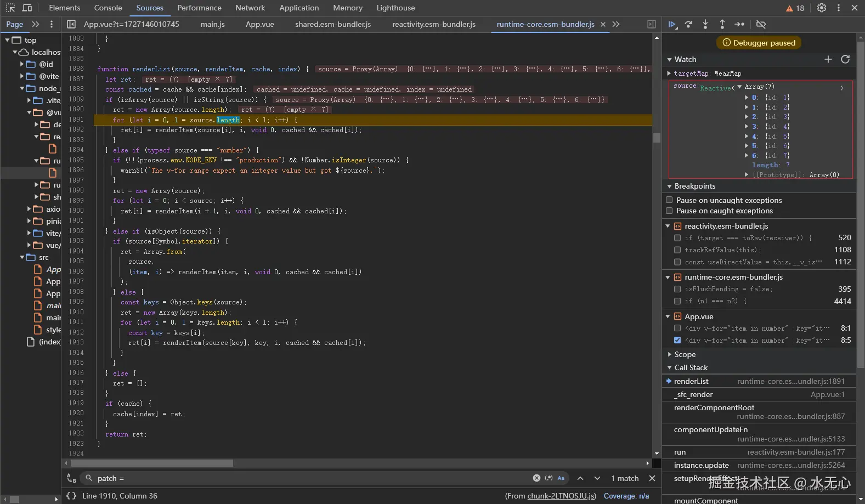
Task: Enable Pause on uncaught exceptions
Action: click(x=669, y=200)
